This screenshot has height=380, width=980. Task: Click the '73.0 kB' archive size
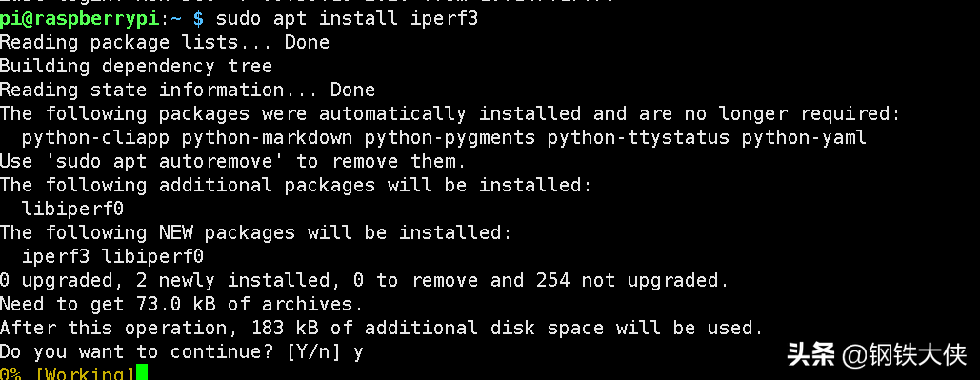pyautogui.click(x=175, y=305)
